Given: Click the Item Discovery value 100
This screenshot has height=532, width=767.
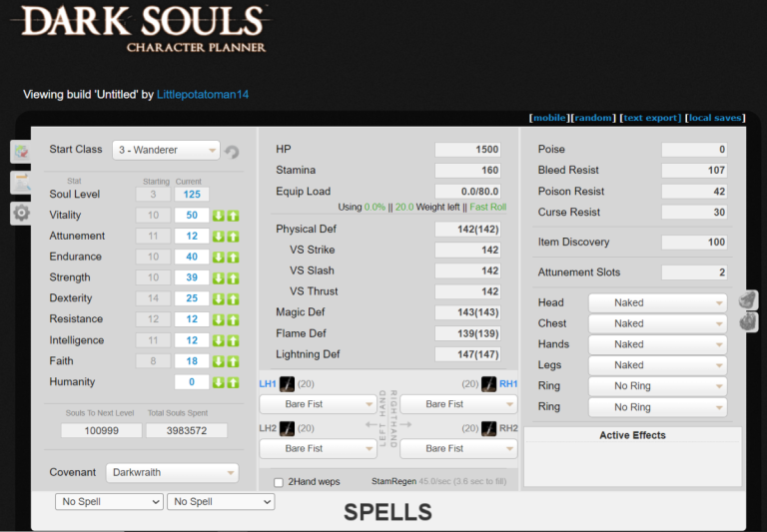Looking at the screenshot, I should (x=694, y=242).
